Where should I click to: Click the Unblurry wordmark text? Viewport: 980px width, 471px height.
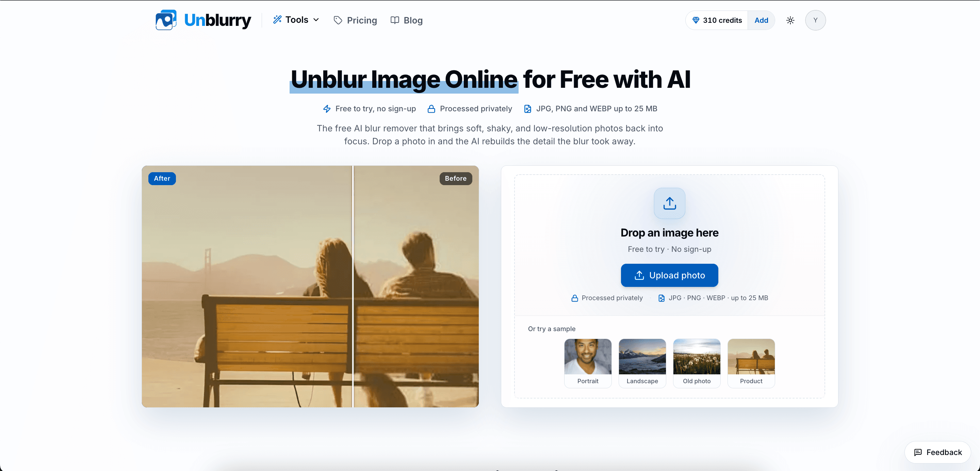(217, 20)
